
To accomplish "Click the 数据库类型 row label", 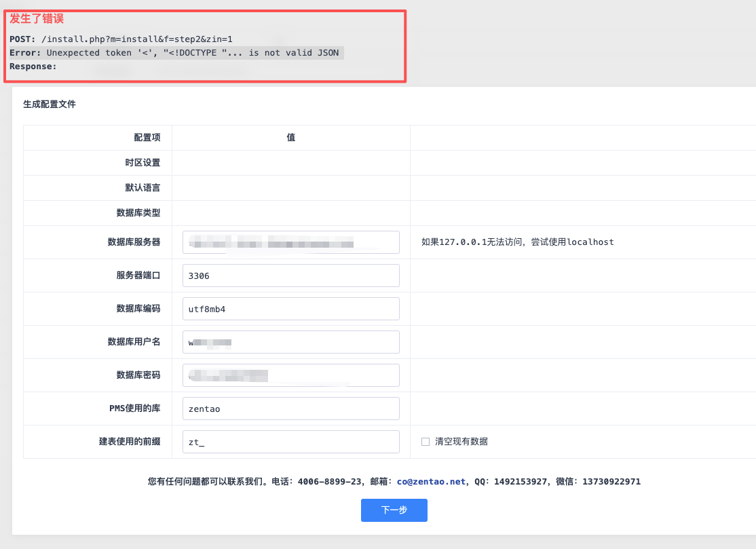I will tap(138, 212).
